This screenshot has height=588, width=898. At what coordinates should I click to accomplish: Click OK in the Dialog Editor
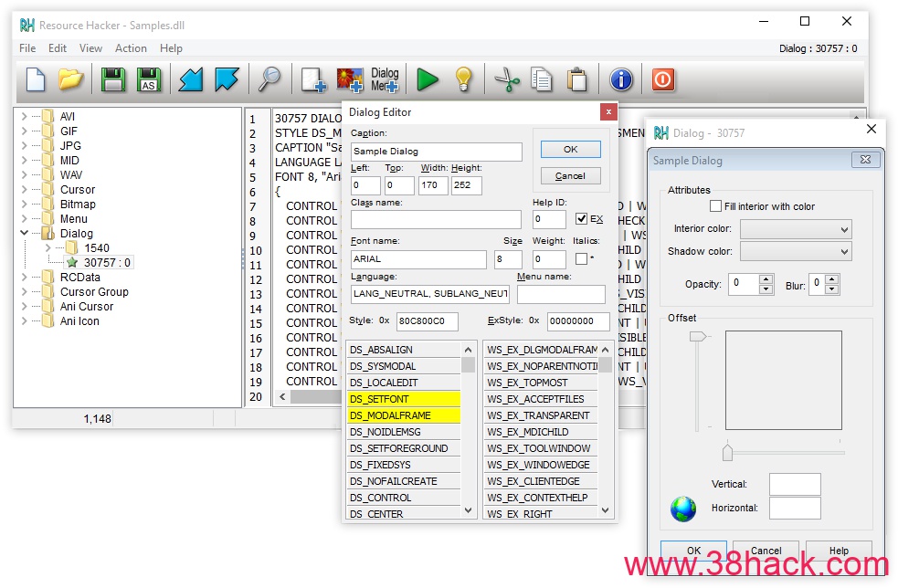point(570,149)
